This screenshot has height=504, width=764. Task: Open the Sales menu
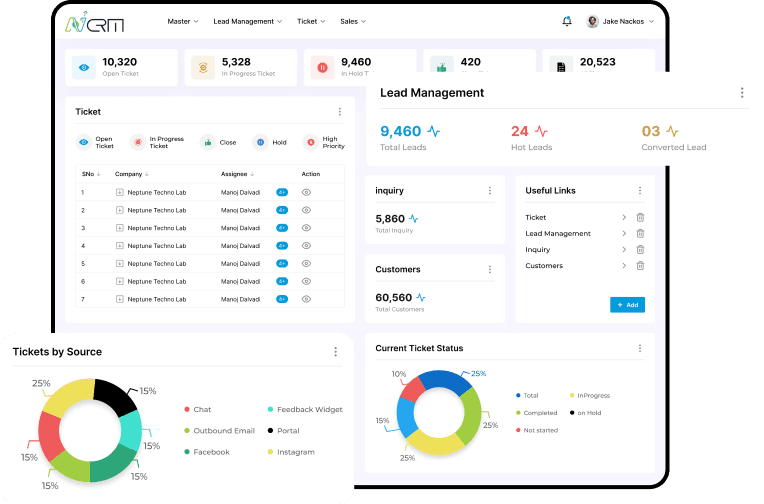point(352,21)
